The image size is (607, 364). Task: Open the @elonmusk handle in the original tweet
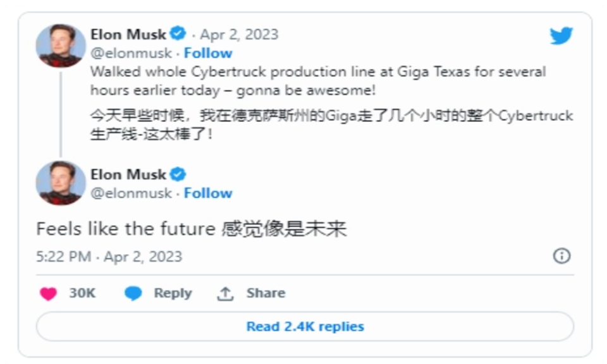point(131,53)
